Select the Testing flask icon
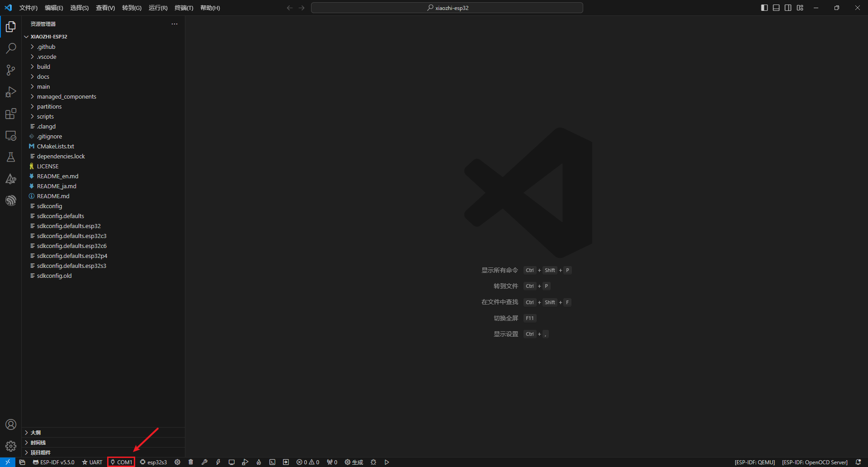The image size is (868, 467). pyautogui.click(x=11, y=157)
